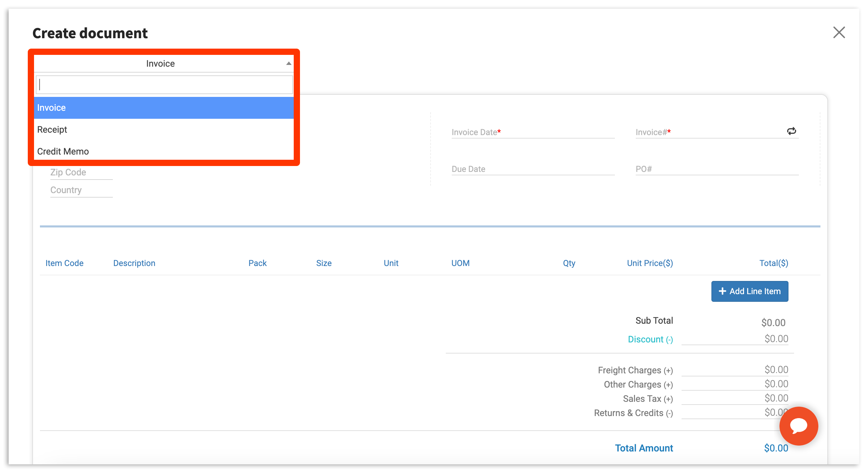This screenshot has height=473, width=868.
Task: Click the Due Date field
Action: coord(533,169)
